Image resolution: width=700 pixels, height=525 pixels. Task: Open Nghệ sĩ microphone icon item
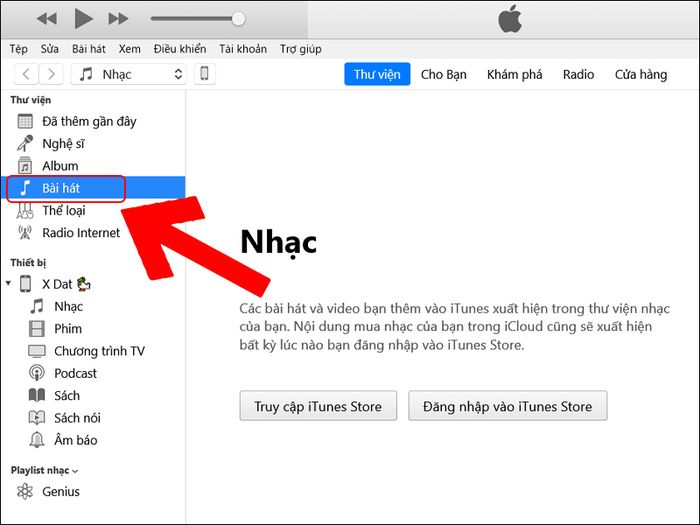[x=26, y=143]
